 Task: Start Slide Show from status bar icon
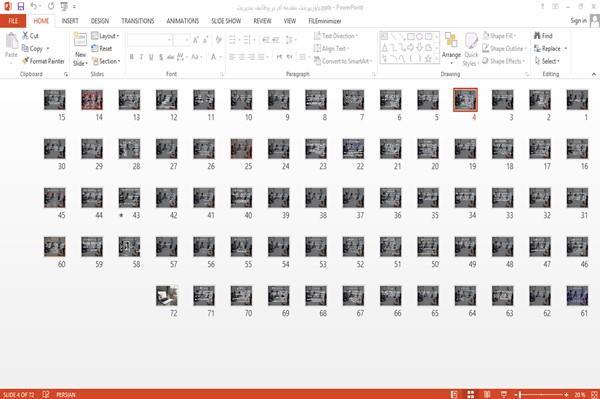[x=504, y=394]
